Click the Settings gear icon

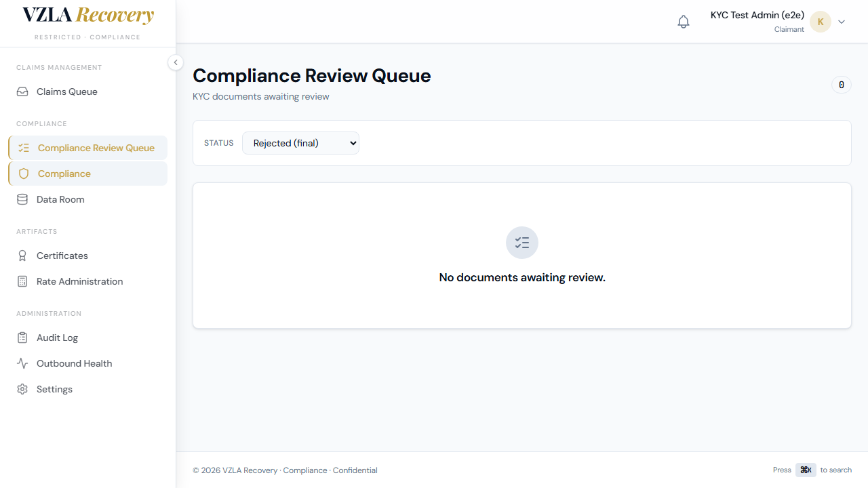coord(22,389)
